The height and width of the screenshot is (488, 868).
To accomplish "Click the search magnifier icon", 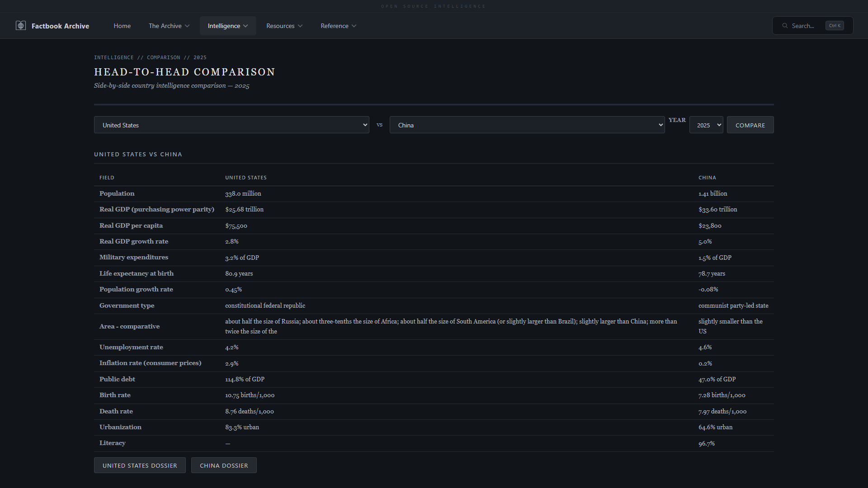I will 785,26.
